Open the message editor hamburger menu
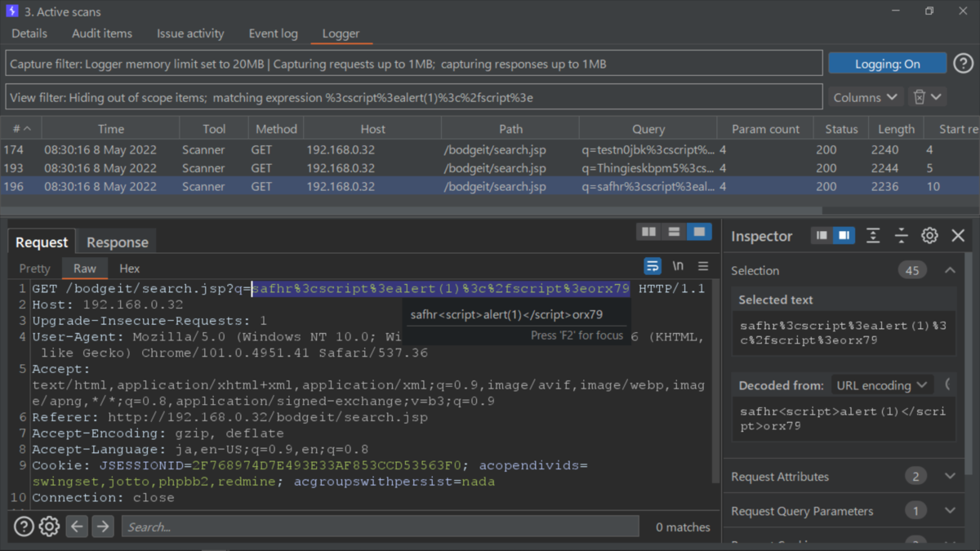The height and width of the screenshot is (551, 980). [703, 266]
